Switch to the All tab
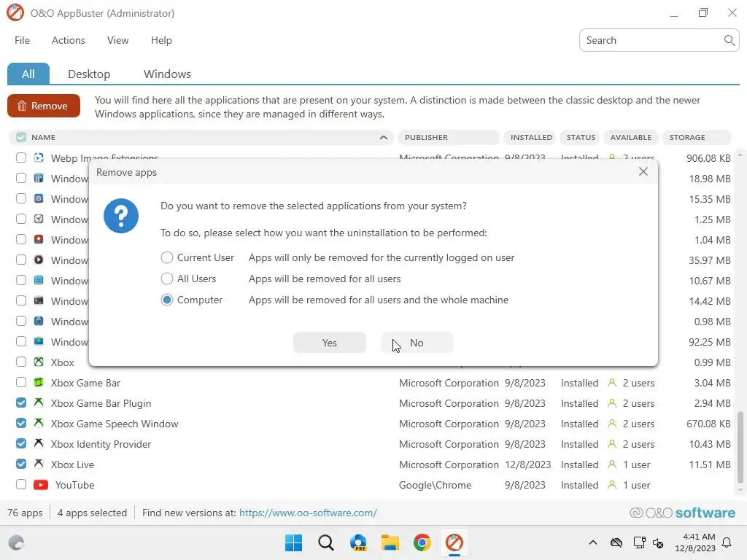 pos(28,74)
